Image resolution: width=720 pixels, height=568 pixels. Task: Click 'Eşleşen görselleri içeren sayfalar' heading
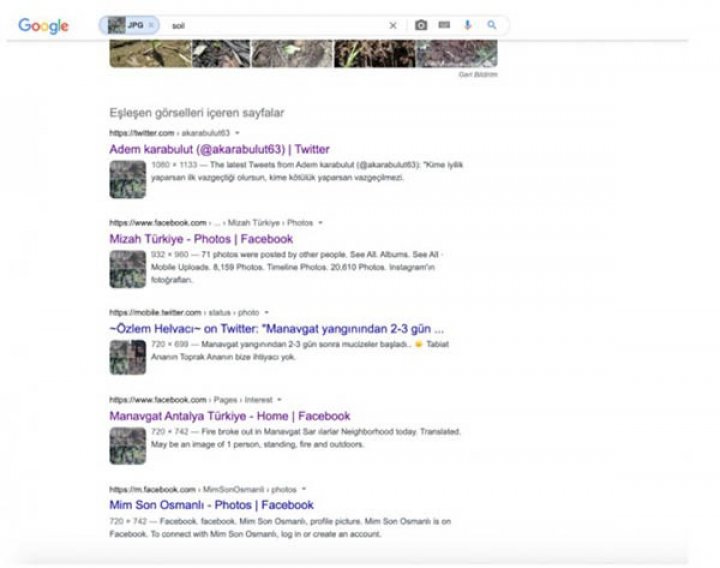pyautogui.click(x=197, y=113)
